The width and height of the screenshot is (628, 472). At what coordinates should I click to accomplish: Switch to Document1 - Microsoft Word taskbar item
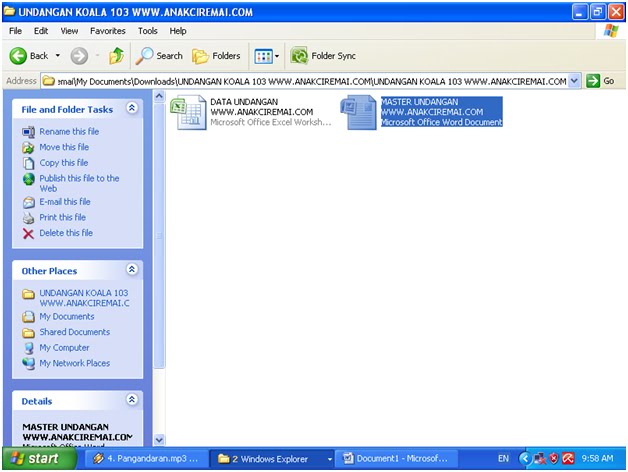click(396, 458)
